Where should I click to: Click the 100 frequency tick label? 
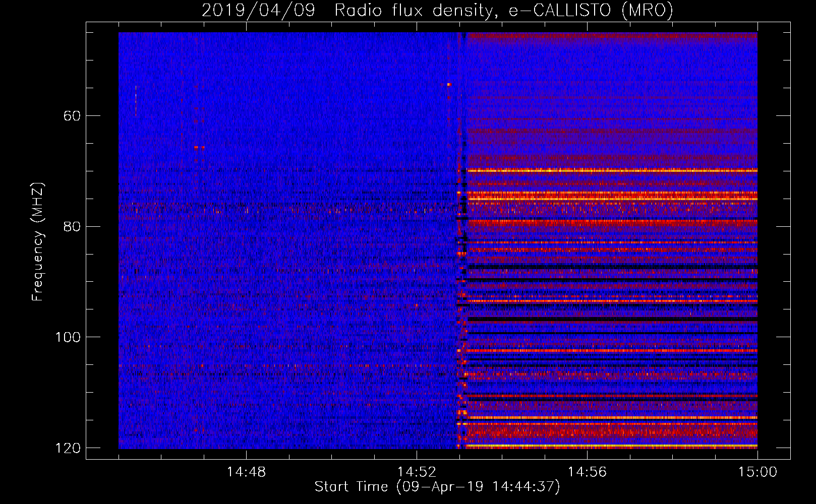coord(68,337)
